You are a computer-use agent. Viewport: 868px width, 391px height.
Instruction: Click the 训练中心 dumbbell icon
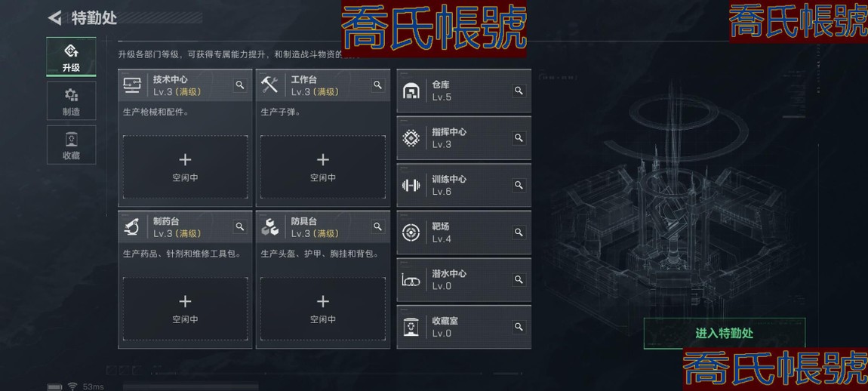(411, 185)
